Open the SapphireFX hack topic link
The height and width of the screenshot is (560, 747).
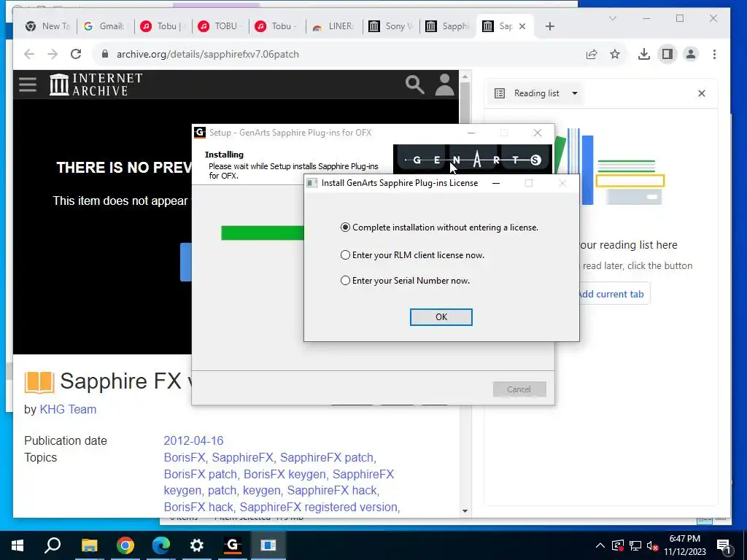coord(332,491)
